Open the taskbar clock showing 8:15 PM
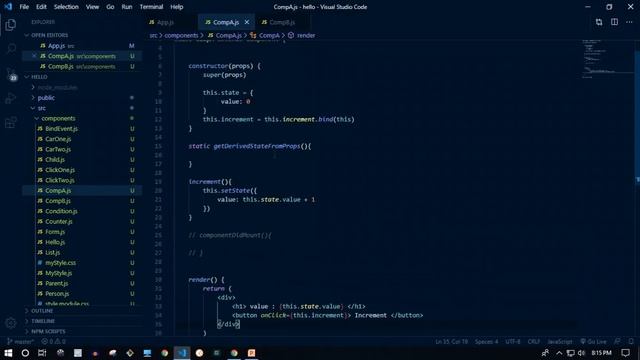The image size is (640, 360). click(x=601, y=353)
